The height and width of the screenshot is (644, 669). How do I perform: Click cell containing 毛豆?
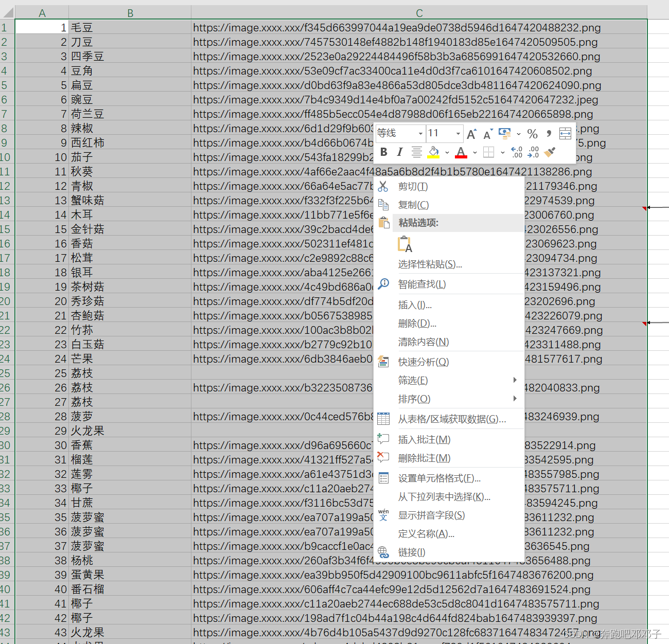click(130, 27)
